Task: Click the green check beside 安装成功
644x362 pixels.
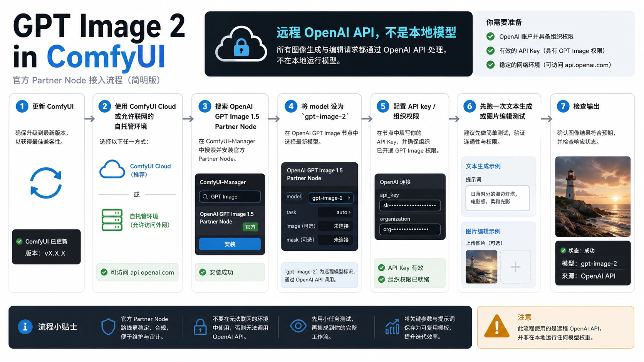Action: 203,272
